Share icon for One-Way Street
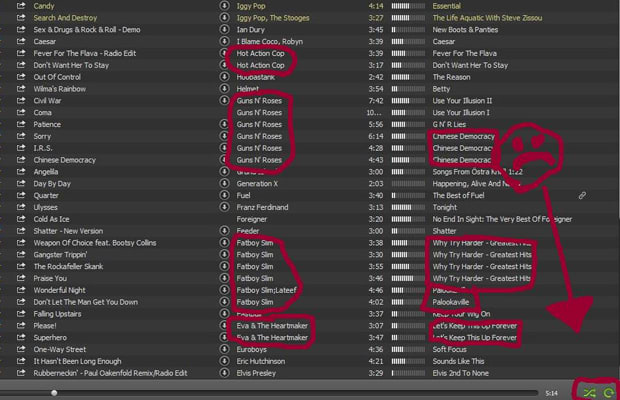Image resolution: width=620 pixels, height=400 pixels. point(21,349)
